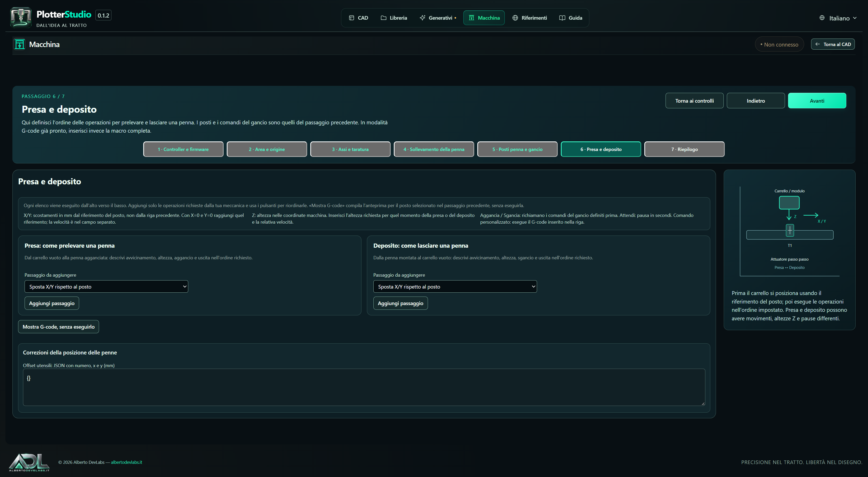Click the 'Presa ↔ Deposito' diagram label
Viewport: 868px width, 477px height.
click(x=789, y=268)
